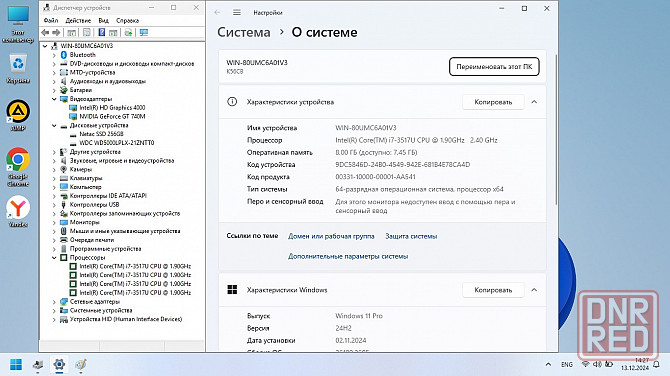This screenshot has height=376, width=670.
Task: Click the Help icon in Device Manager toolbar
Action: coord(102,32)
